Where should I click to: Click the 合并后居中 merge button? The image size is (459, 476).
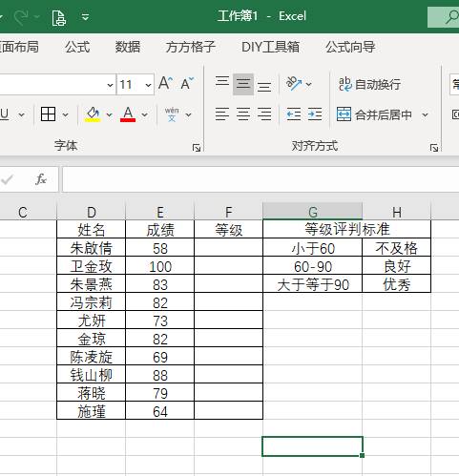[x=374, y=114]
